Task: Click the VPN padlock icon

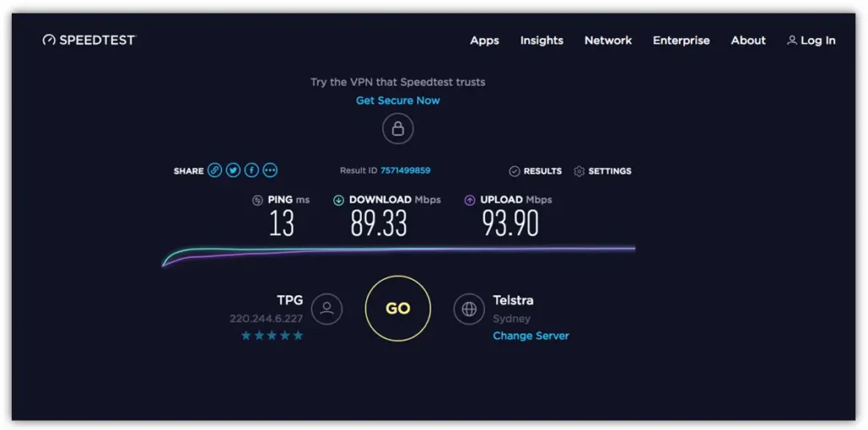Action: click(398, 129)
